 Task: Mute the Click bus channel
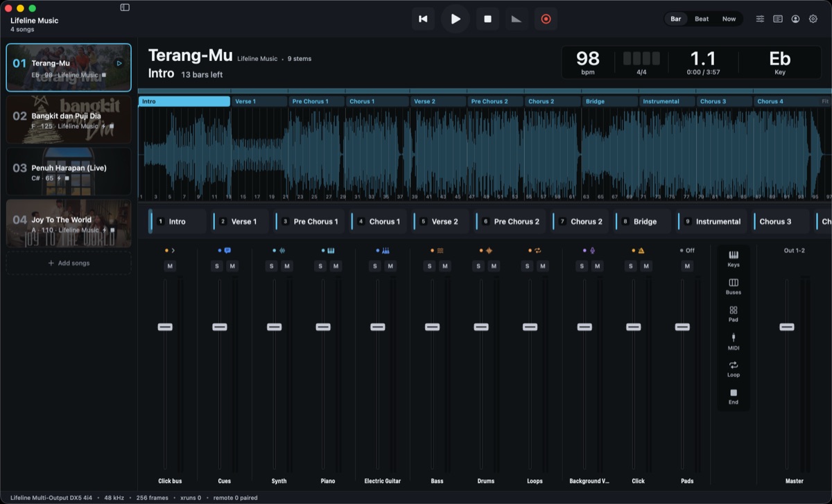tap(170, 266)
